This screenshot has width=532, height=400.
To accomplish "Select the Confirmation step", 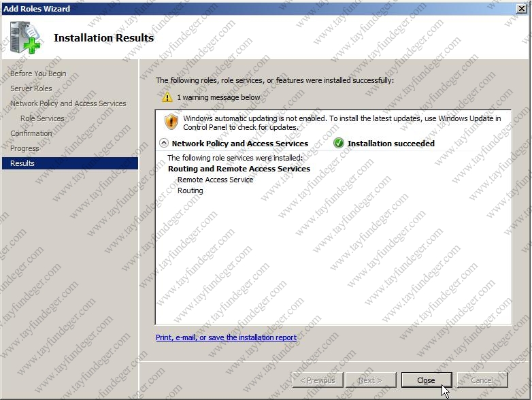I will coord(31,133).
